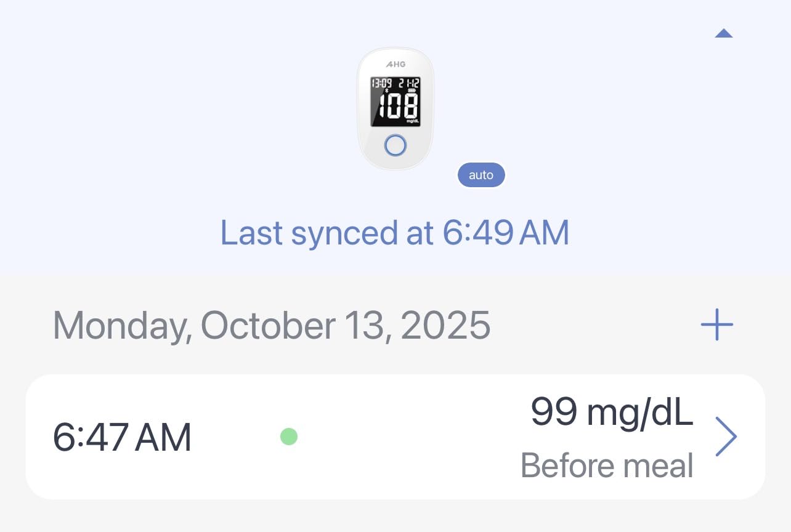The width and height of the screenshot is (791, 532).
Task: Toggle the auto sync badge
Action: [481, 175]
